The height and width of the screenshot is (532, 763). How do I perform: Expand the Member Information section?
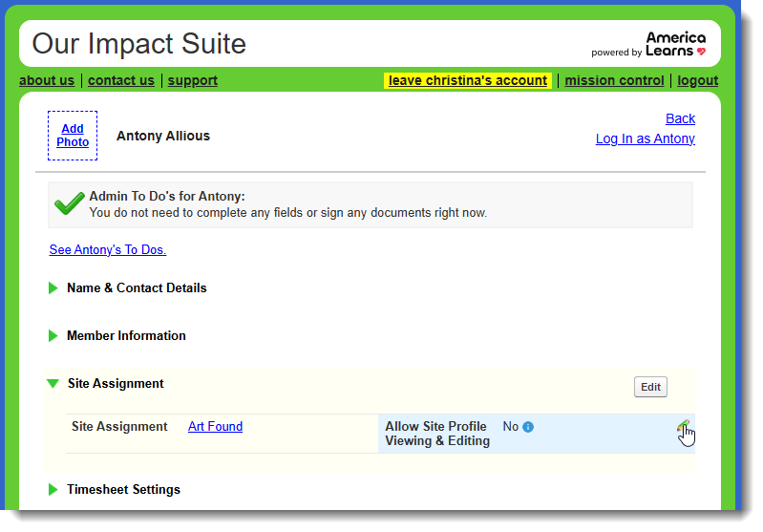53,336
